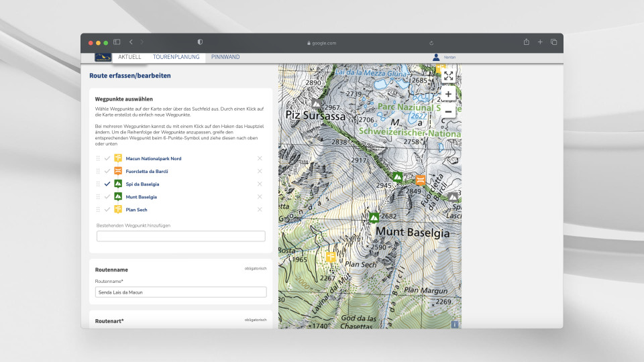Delete the Plan Sech waypoint
The height and width of the screenshot is (362, 644).
260,209
